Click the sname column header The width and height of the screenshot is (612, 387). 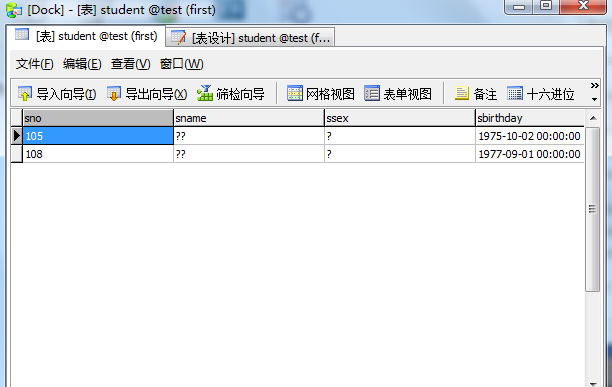249,118
